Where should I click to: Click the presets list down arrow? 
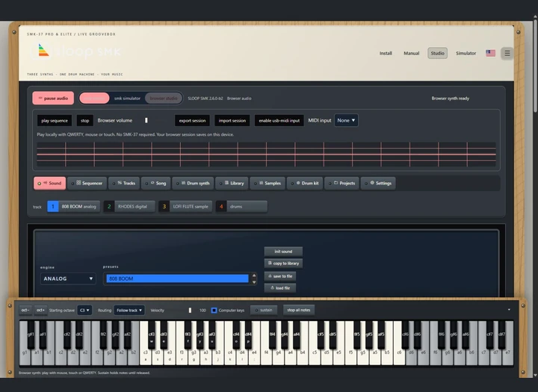[x=254, y=282]
